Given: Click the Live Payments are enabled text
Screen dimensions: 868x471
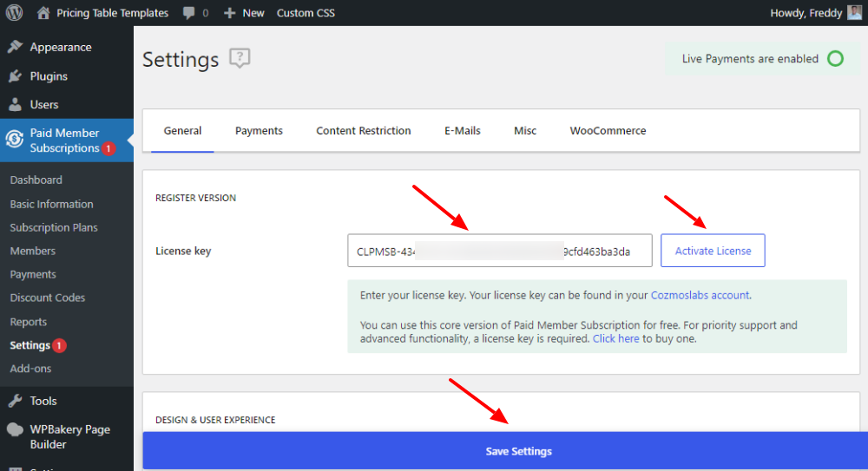Looking at the screenshot, I should [x=750, y=59].
